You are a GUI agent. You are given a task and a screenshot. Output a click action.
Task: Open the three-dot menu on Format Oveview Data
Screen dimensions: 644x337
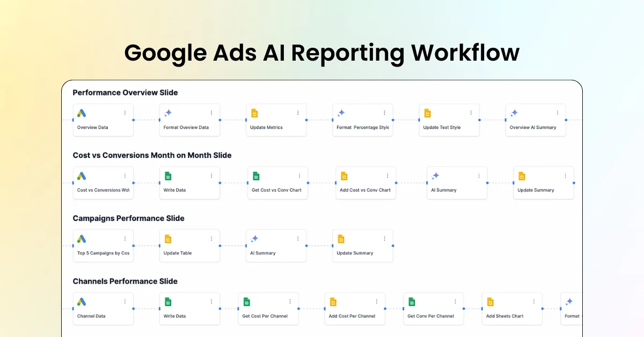pos(211,113)
